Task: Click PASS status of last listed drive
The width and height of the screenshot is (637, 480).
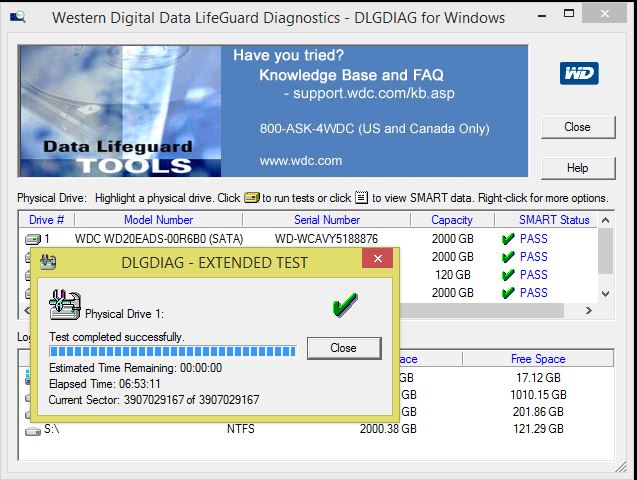Action: 534,293
